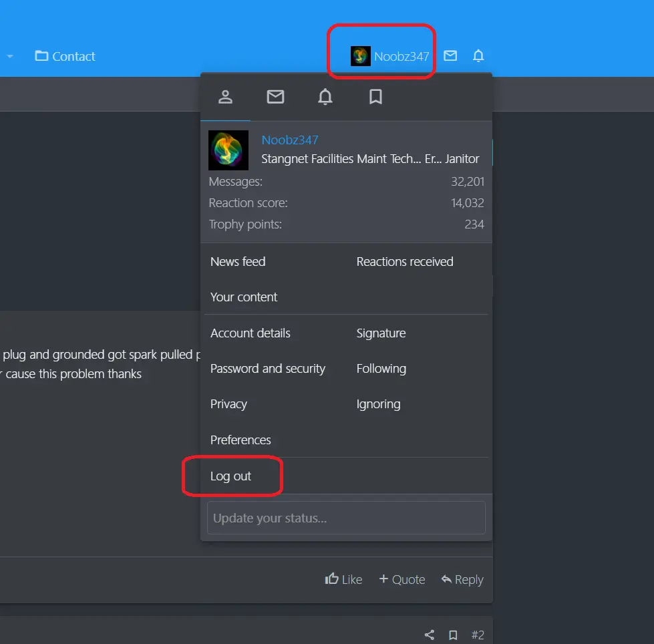Switch to the bookmark tab in dropdown
Viewport: 654px width, 644px height.
375,97
